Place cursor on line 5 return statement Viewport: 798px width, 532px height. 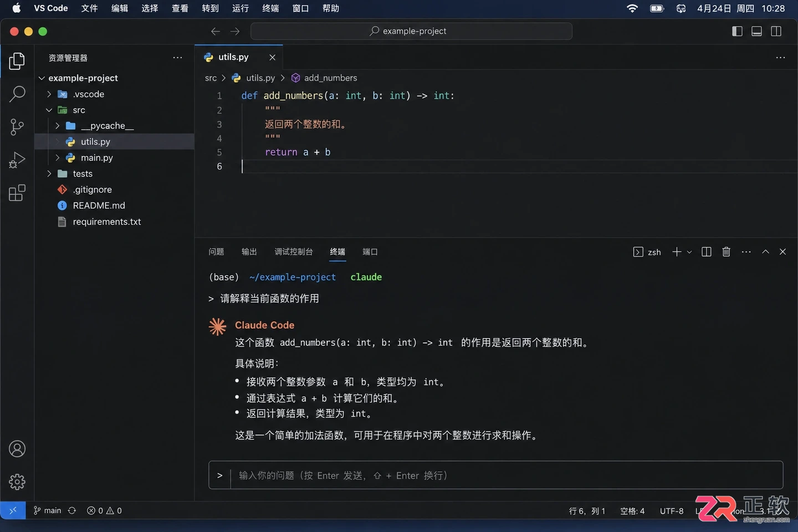[298, 152]
